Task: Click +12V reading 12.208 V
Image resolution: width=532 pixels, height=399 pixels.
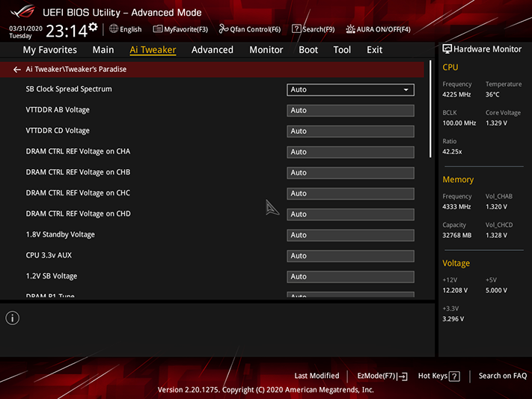Action: [455, 290]
